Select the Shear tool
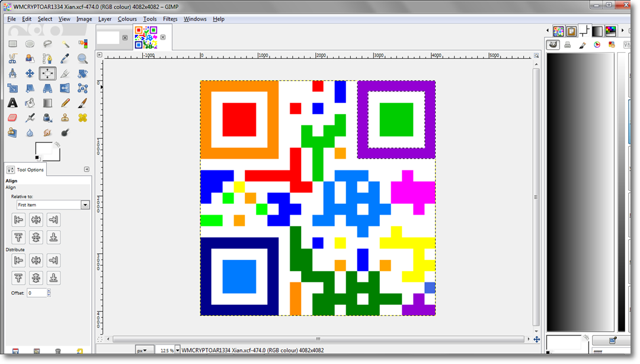This screenshot has width=640, height=364. click(x=30, y=88)
